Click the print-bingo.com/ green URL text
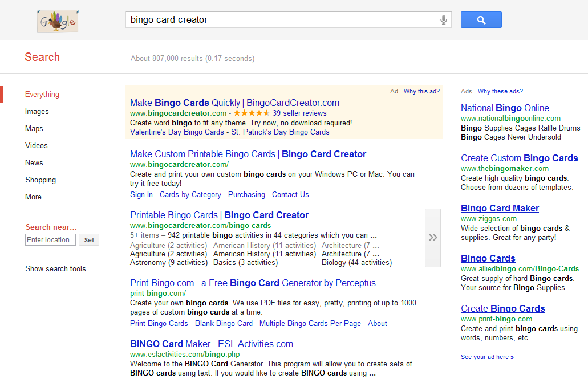588x383 pixels. (x=158, y=293)
